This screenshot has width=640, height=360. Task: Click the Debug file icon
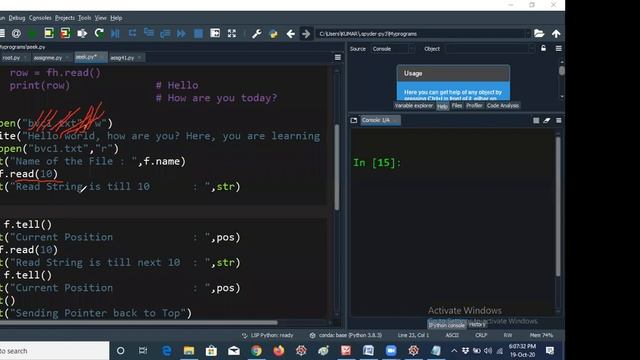click(x=116, y=33)
